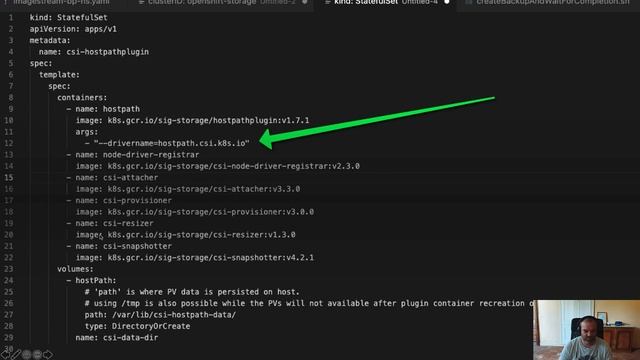Click line number 23 in the gutter
640x360 pixels.
tap(9, 269)
